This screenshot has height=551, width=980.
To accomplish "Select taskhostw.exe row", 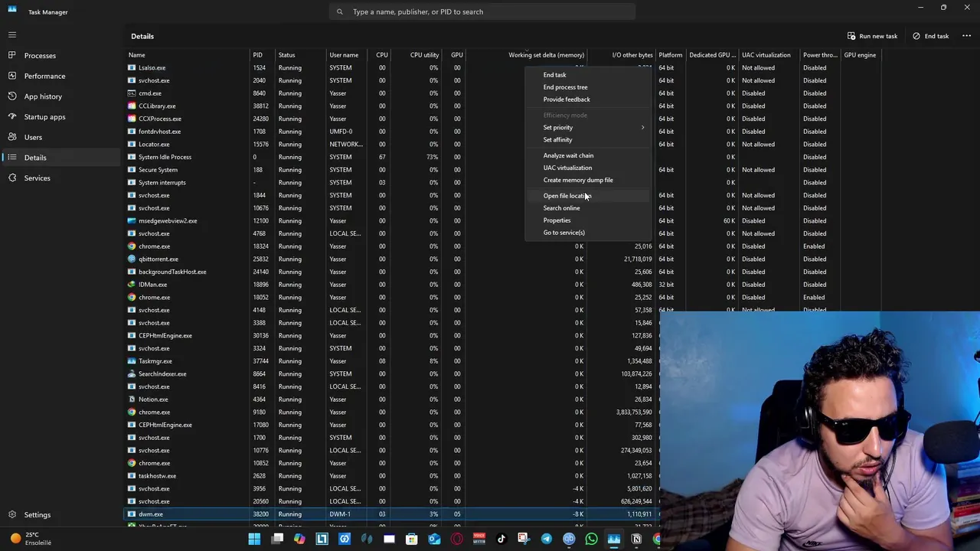I will (392, 476).
